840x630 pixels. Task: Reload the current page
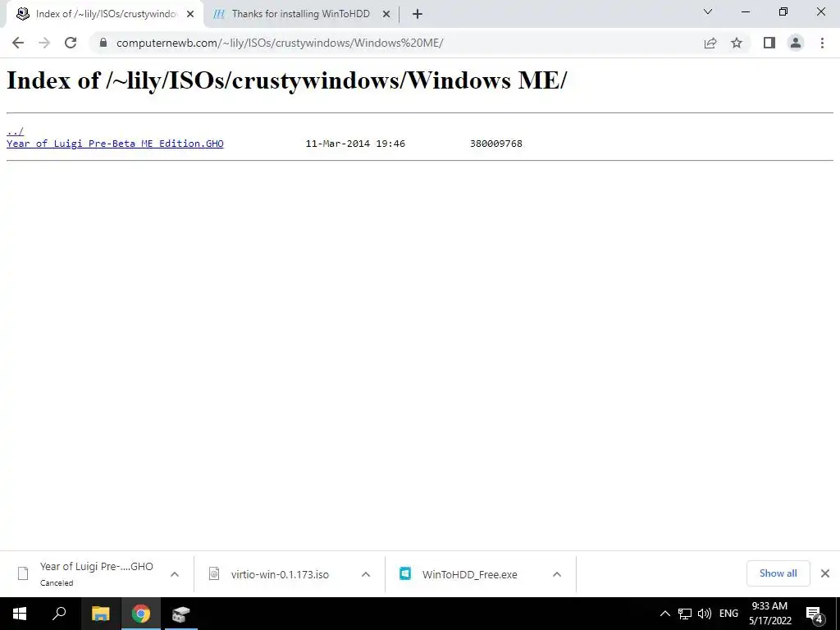[x=71, y=43]
